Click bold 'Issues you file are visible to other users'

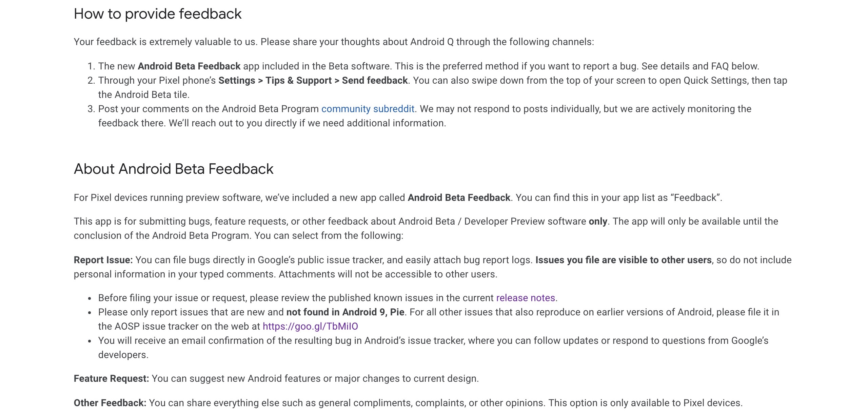623,260
